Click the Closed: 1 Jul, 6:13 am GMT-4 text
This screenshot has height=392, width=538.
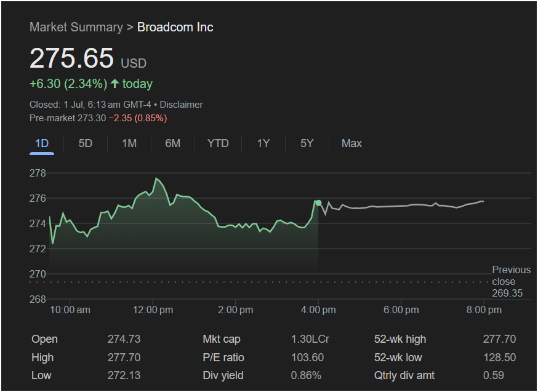[90, 105]
